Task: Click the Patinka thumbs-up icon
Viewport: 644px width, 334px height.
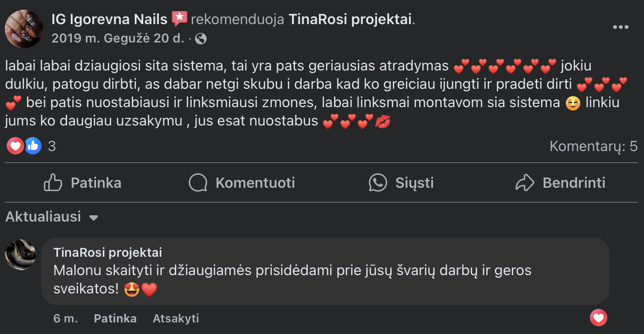Action: 54,182
